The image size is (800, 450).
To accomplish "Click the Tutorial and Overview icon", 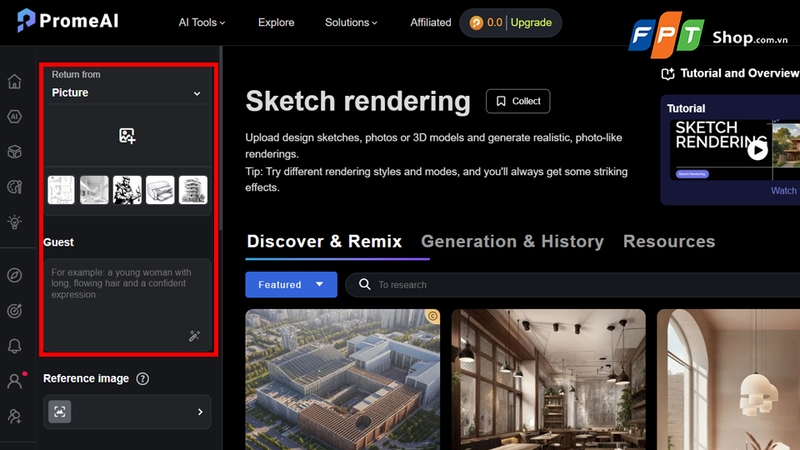I will [x=668, y=74].
